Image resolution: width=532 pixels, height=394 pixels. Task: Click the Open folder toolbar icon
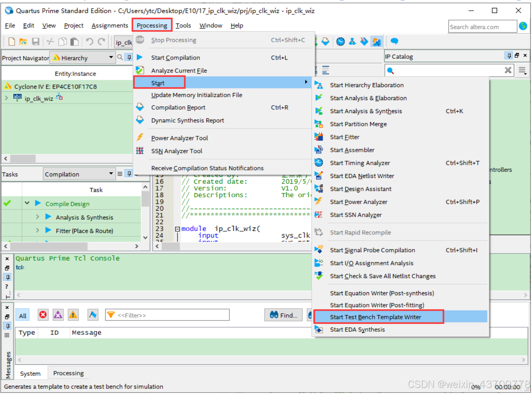coord(24,42)
